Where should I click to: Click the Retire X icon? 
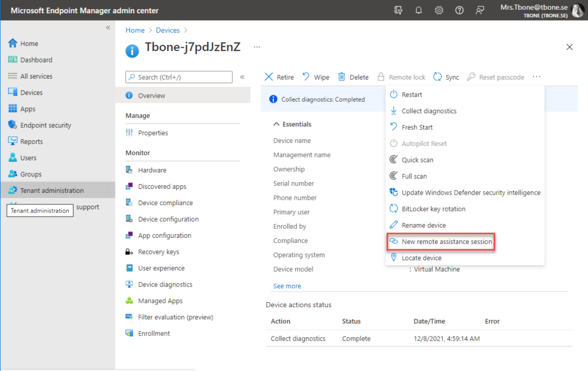[269, 77]
